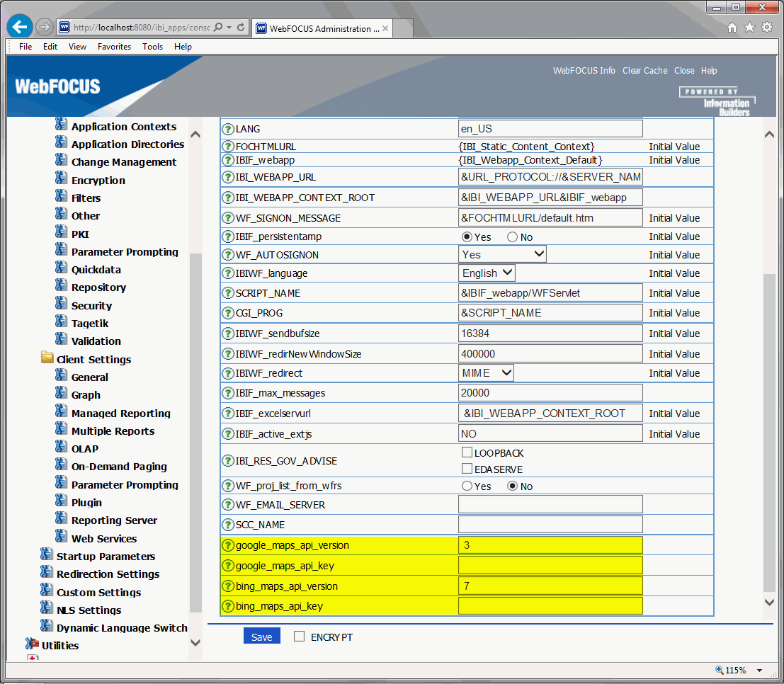
Task: Select Yes for WF_proj_list_from_wfrs
Action: pos(467,486)
